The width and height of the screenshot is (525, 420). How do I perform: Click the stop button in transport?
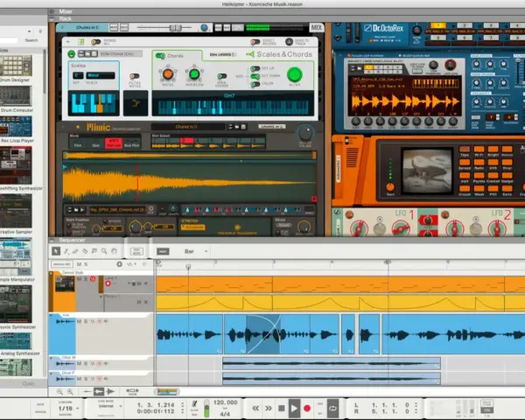click(282, 408)
